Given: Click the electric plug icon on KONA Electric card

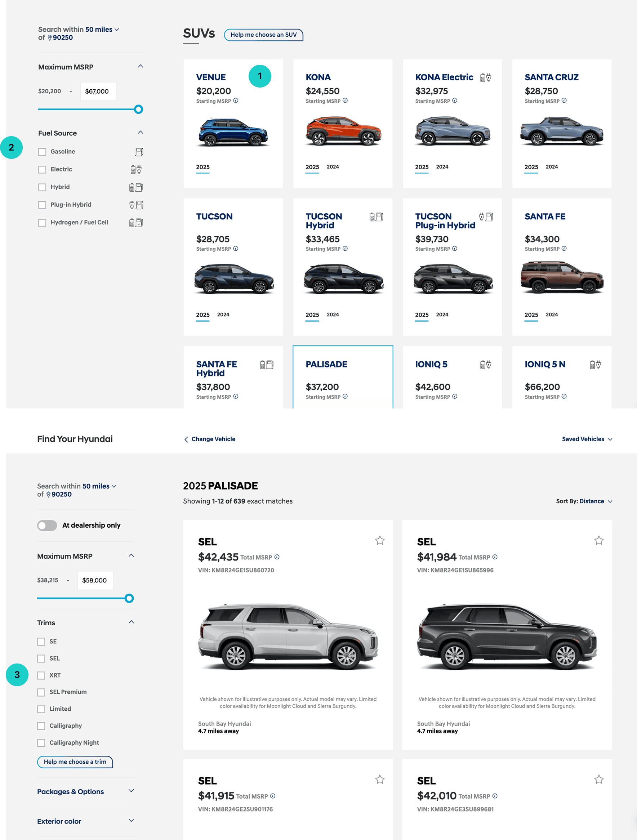Looking at the screenshot, I should [x=485, y=78].
